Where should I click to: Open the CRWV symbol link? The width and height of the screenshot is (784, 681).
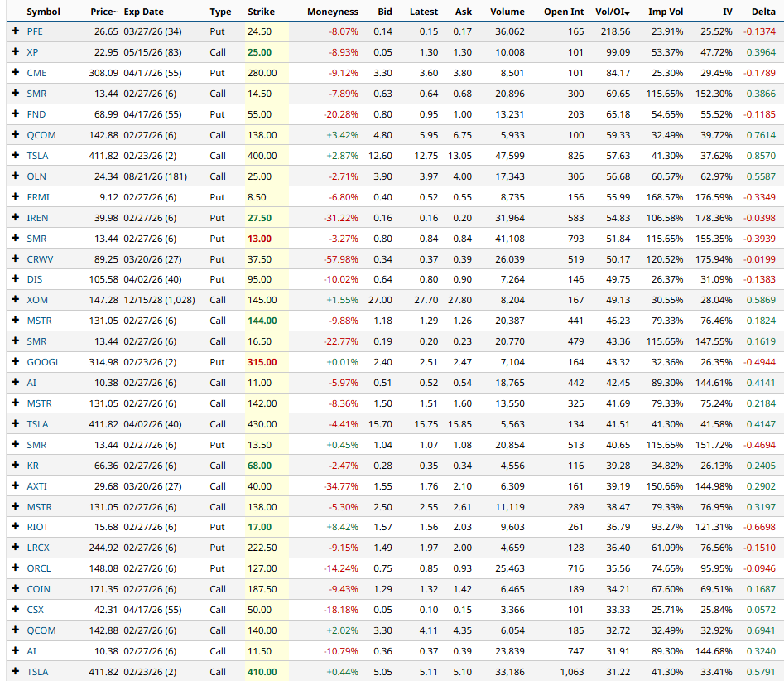pos(40,259)
